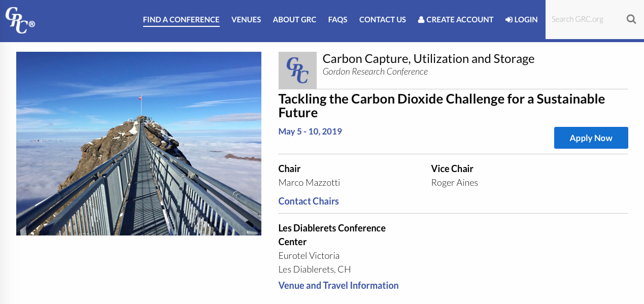The image size is (644, 304).
Task: Click chair name Marco Mazzotti
Action: (x=309, y=183)
